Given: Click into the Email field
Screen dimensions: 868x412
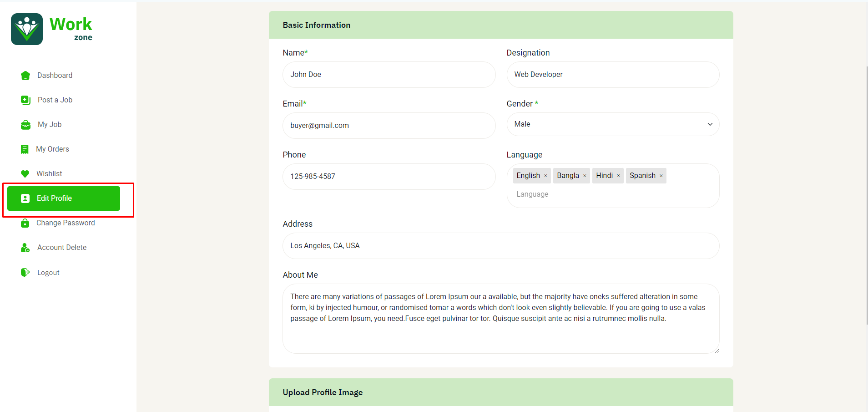Looking at the screenshot, I should tap(389, 126).
